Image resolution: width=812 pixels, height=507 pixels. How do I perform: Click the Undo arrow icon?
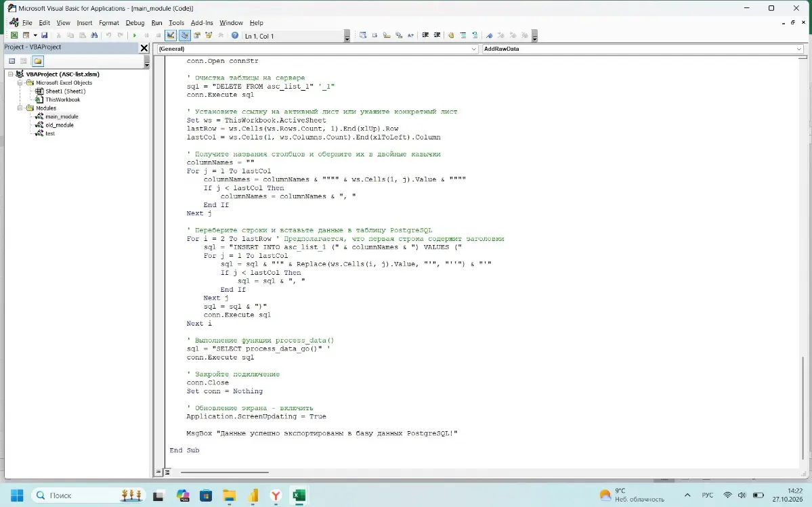tap(109, 35)
